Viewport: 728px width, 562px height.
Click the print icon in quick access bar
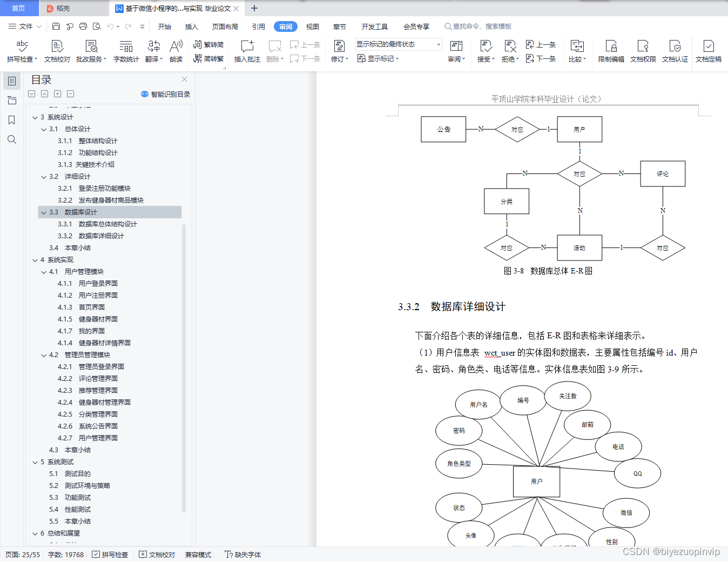point(83,26)
